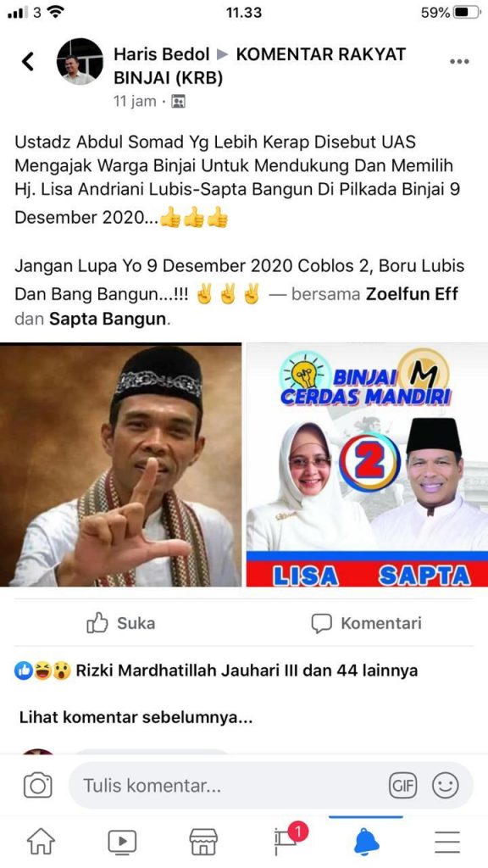Tap the Komentari comment button

366,623
